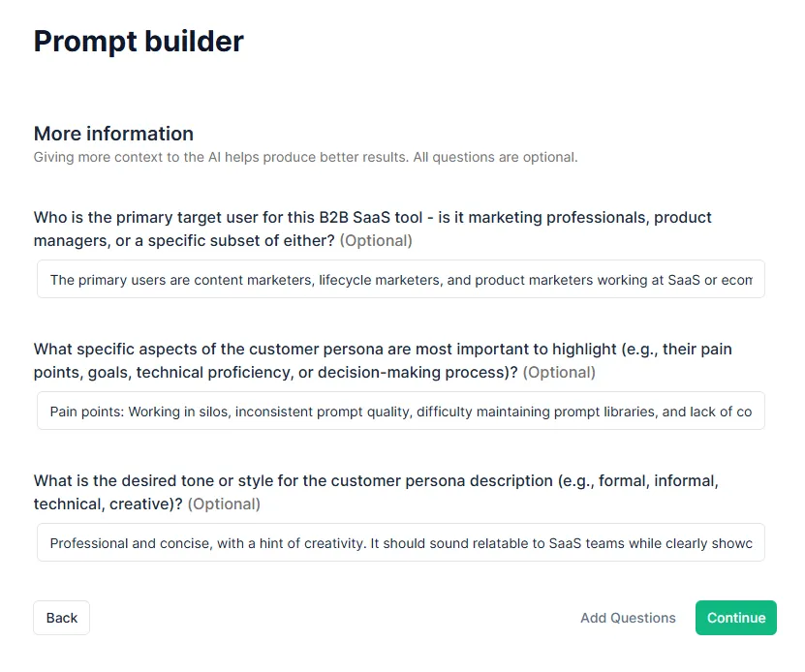Screen dimensions: 805x672
Task: Click 'managers, or a specific subset of either?' text
Action: pos(184,241)
